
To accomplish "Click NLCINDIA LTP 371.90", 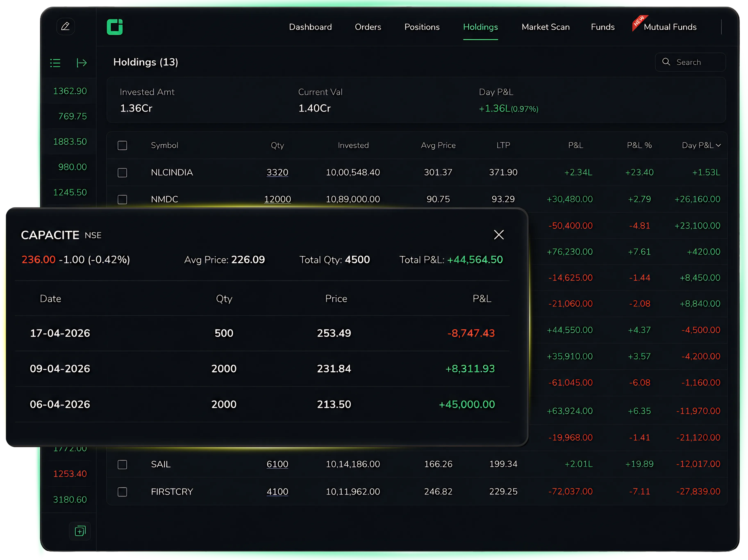I will pyautogui.click(x=503, y=172).
